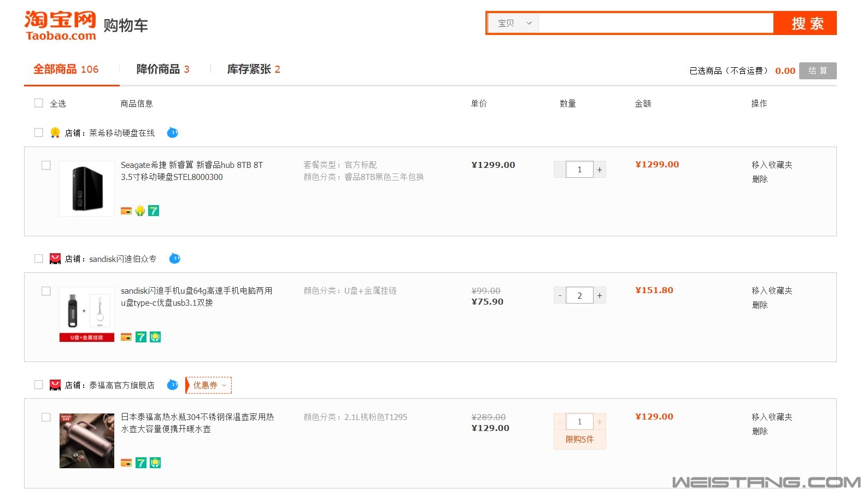This screenshot has height=495, width=868.
Task: Open 泰福高 thermos product title link
Action: click(x=197, y=423)
